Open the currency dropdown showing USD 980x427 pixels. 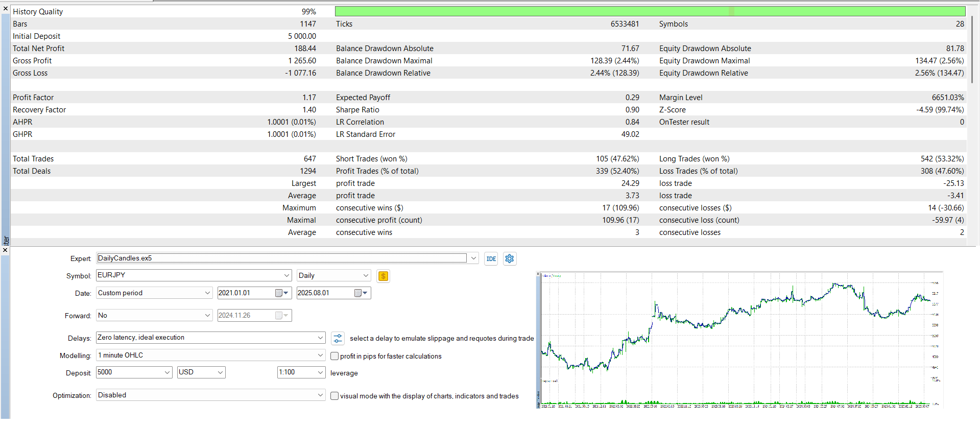click(x=201, y=372)
